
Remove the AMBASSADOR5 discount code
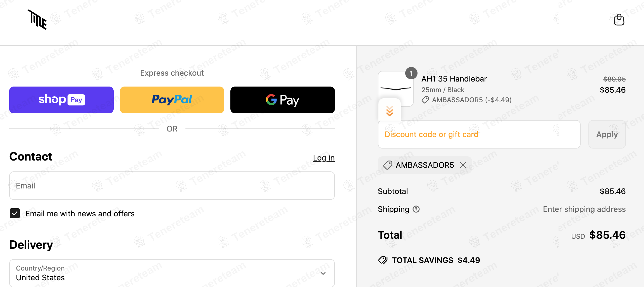463,165
